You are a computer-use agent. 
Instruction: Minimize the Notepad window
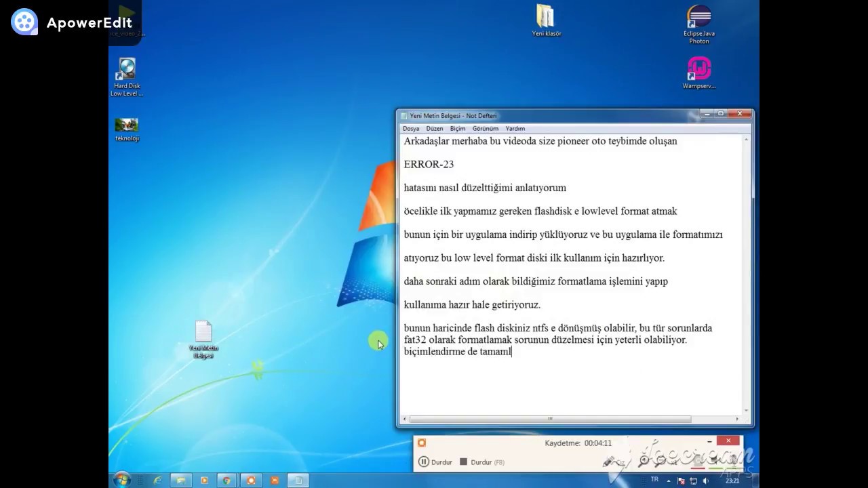(x=705, y=114)
